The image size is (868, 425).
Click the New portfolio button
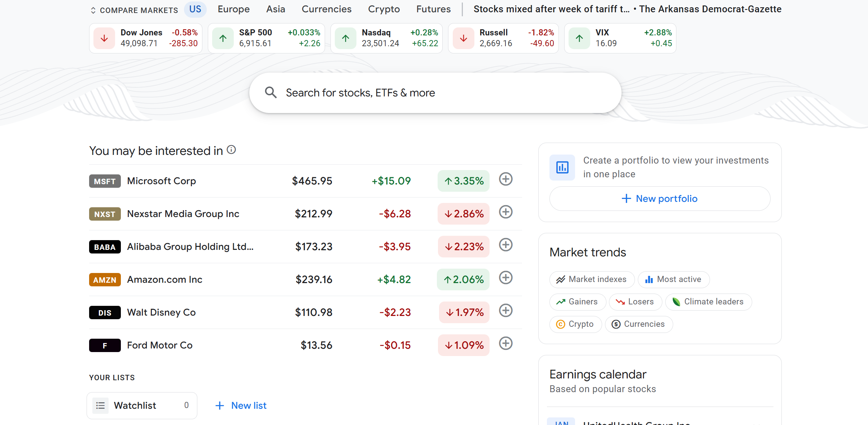point(659,198)
